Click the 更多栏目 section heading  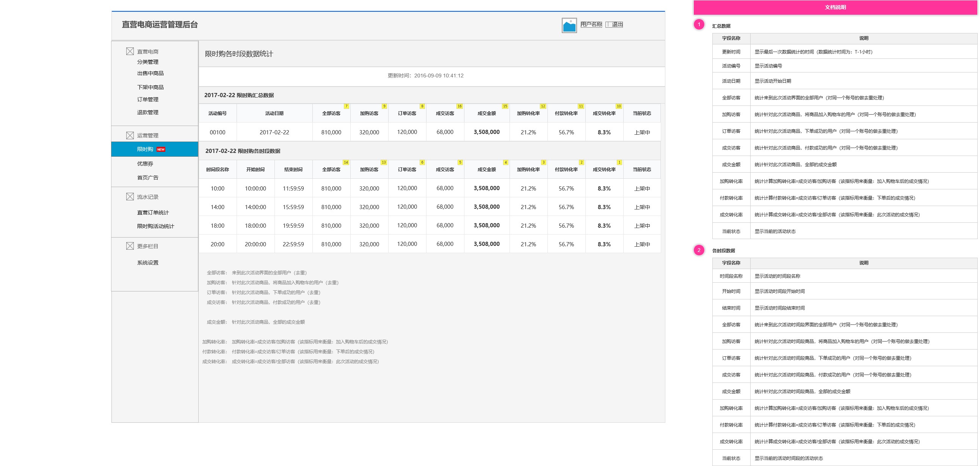pyautogui.click(x=147, y=246)
